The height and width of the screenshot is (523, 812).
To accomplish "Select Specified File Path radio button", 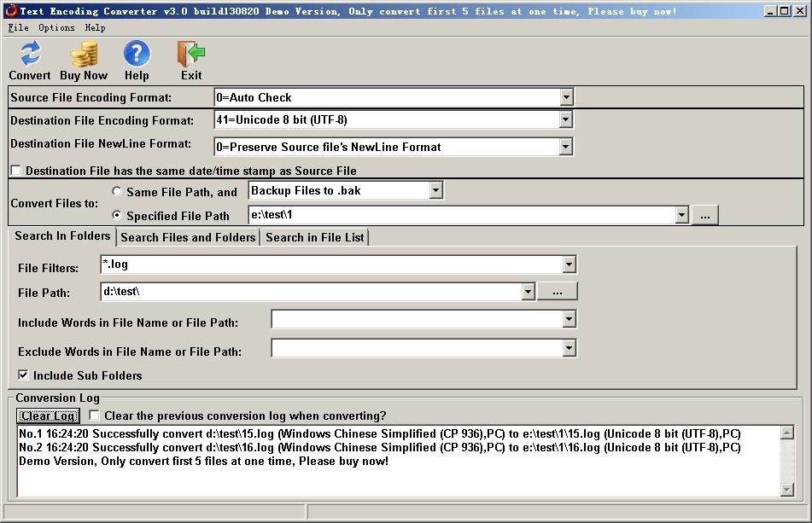I will [117, 215].
